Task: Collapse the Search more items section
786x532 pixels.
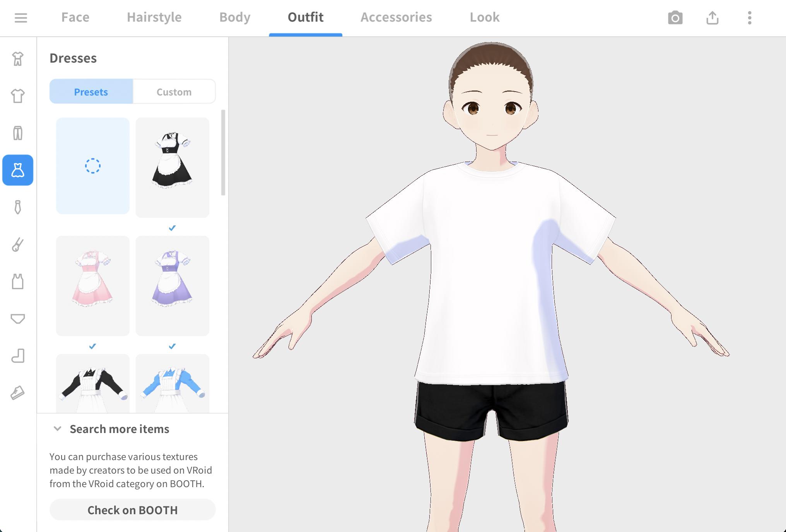Action: pos(58,429)
